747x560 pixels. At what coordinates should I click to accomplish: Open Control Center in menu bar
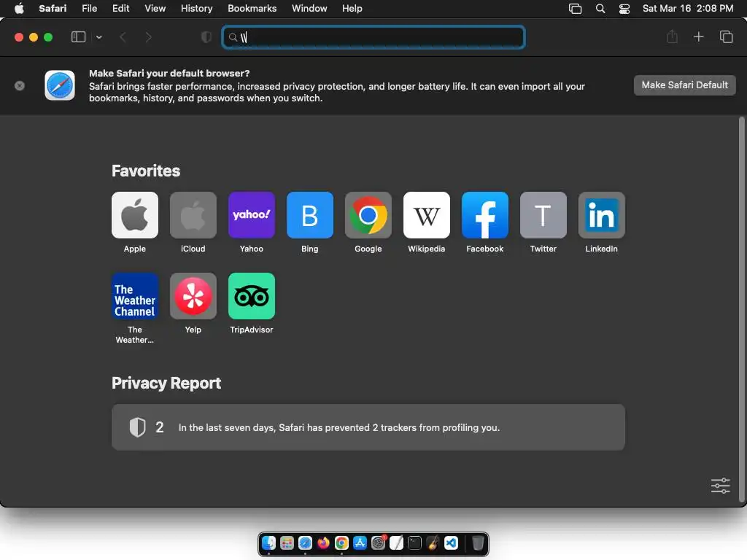[x=624, y=9]
